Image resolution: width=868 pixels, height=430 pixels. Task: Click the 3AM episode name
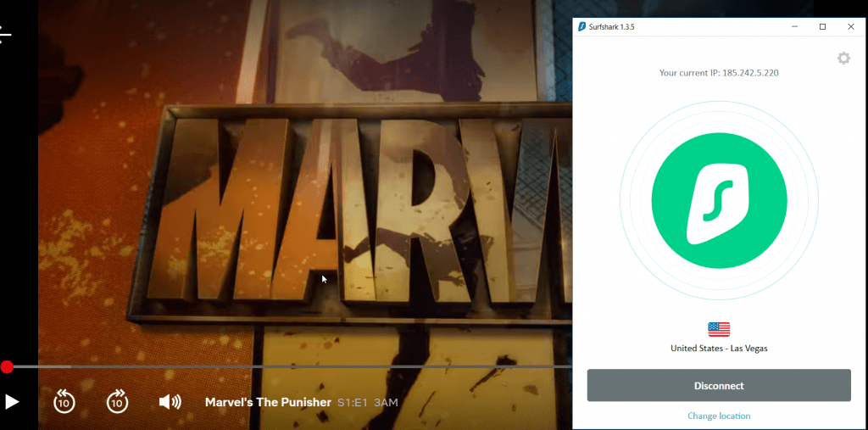click(x=386, y=403)
